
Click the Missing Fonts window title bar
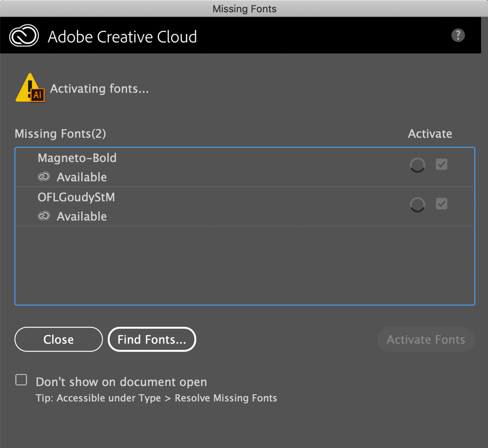(244, 8)
